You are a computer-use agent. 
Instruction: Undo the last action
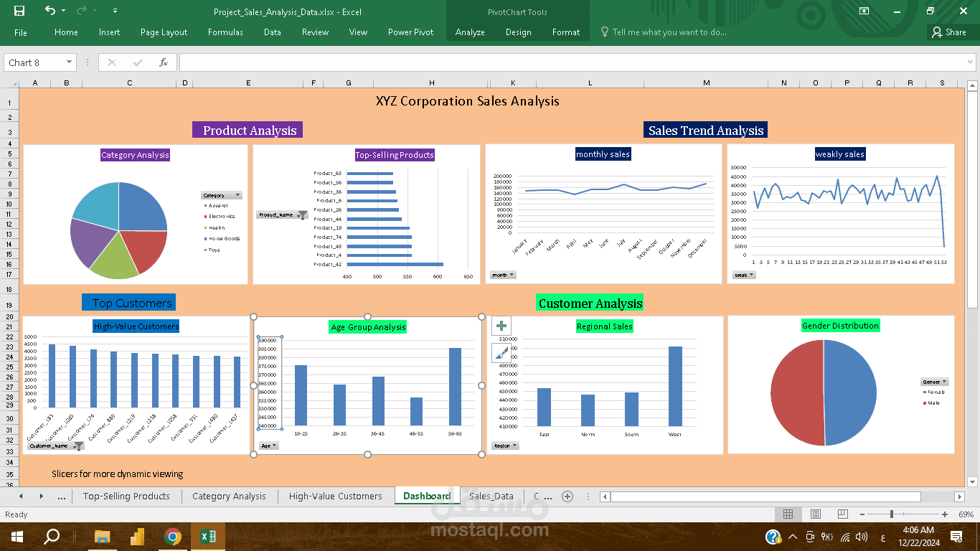tap(50, 11)
